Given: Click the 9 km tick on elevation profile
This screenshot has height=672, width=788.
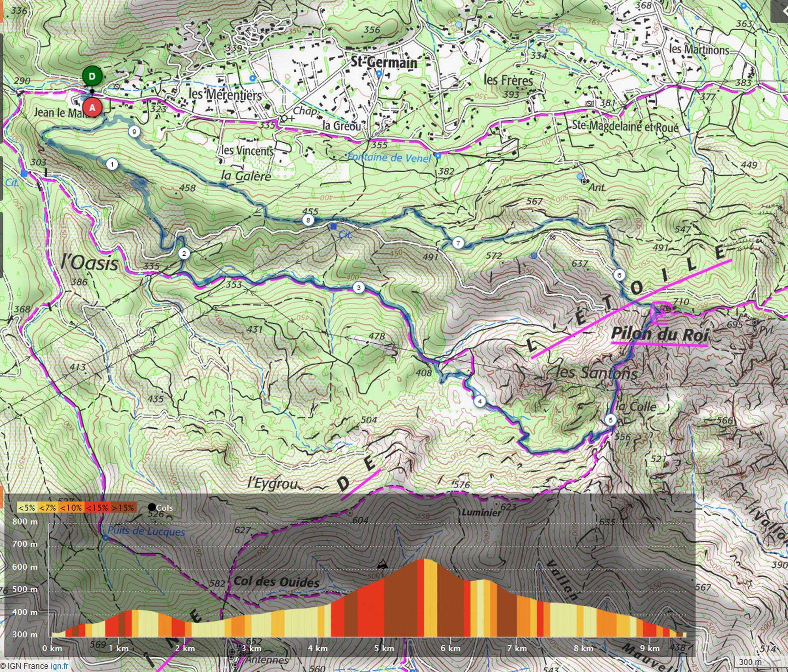Looking at the screenshot, I should [x=650, y=648].
